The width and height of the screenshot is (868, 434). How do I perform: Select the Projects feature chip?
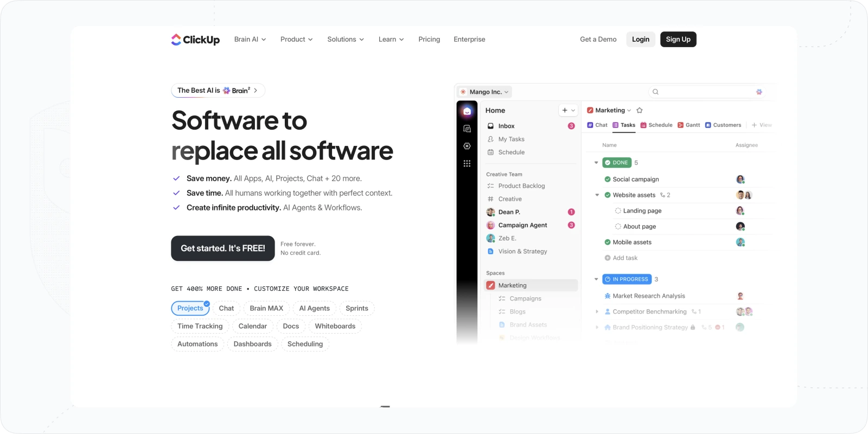tap(190, 308)
